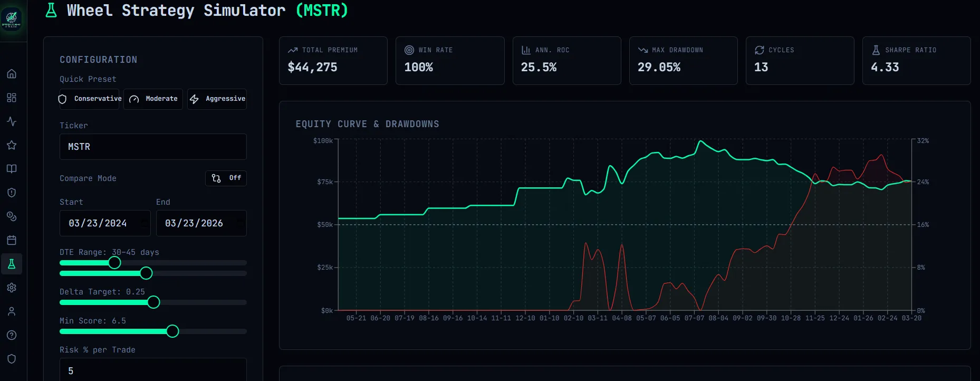Click the bar chart icon on Ann. ROC card

point(526,50)
